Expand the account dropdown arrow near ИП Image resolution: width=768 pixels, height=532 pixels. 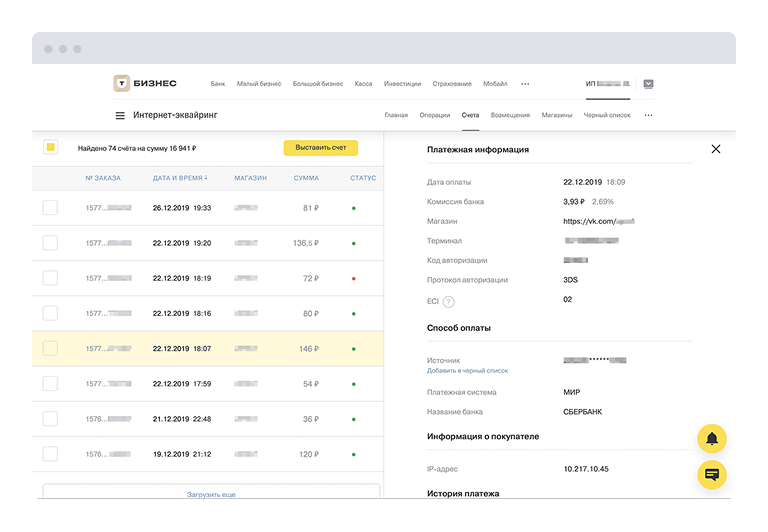[648, 84]
